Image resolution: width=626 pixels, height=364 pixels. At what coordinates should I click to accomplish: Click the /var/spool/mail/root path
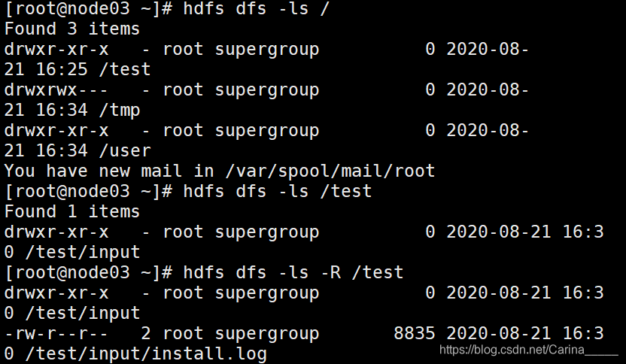330,171
